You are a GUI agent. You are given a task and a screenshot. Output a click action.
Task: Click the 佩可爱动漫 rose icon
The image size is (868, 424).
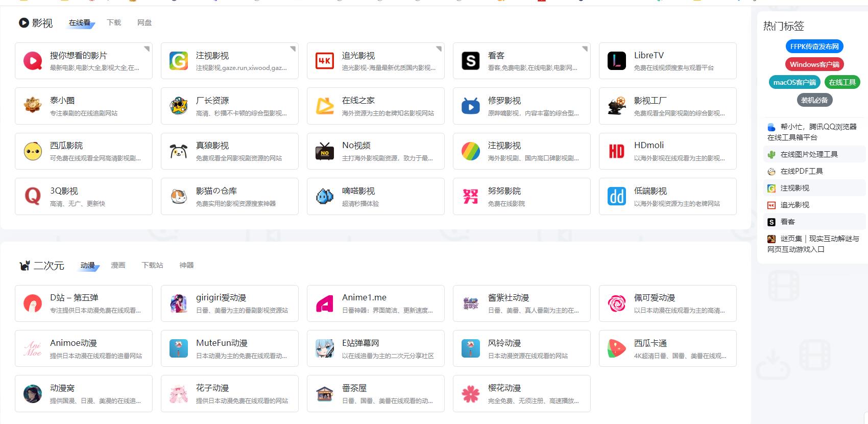(617, 303)
